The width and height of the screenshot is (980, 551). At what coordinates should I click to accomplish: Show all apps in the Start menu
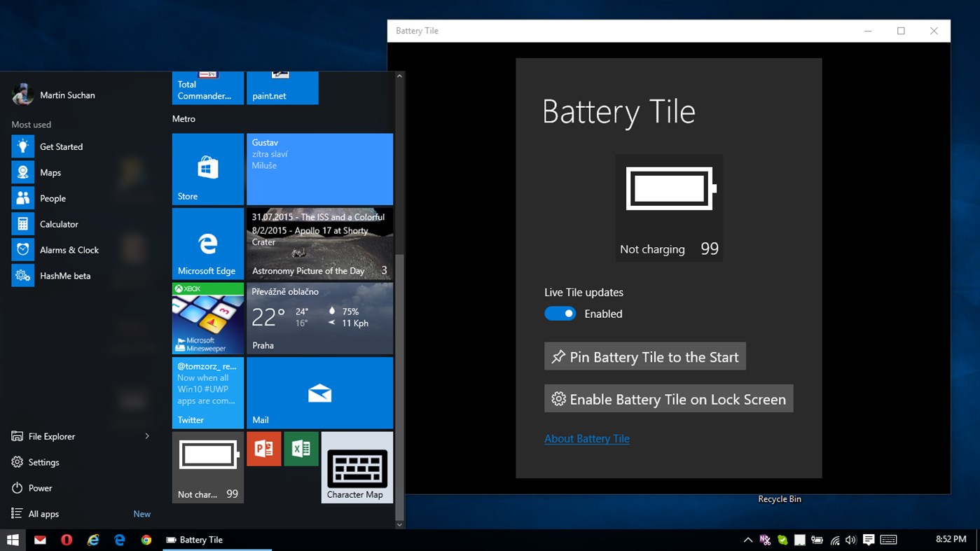click(43, 513)
